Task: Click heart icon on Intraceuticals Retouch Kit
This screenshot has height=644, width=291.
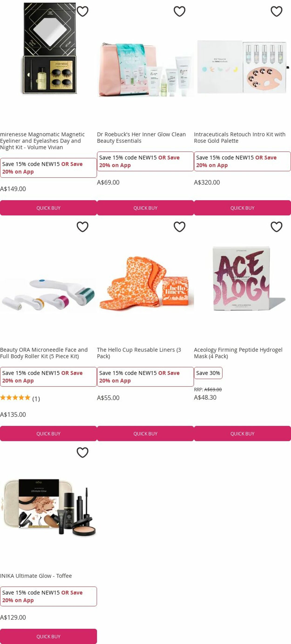Action: pyautogui.click(x=276, y=11)
